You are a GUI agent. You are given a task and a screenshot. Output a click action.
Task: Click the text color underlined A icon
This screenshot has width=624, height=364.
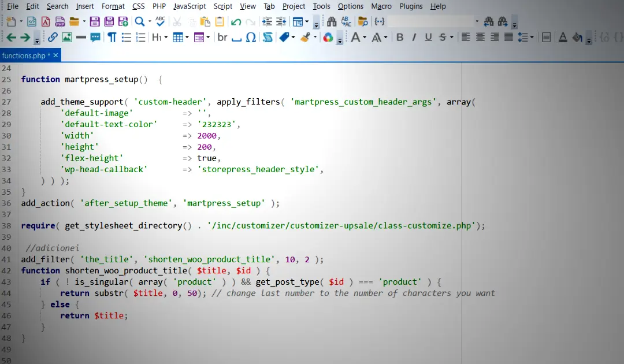tap(563, 38)
